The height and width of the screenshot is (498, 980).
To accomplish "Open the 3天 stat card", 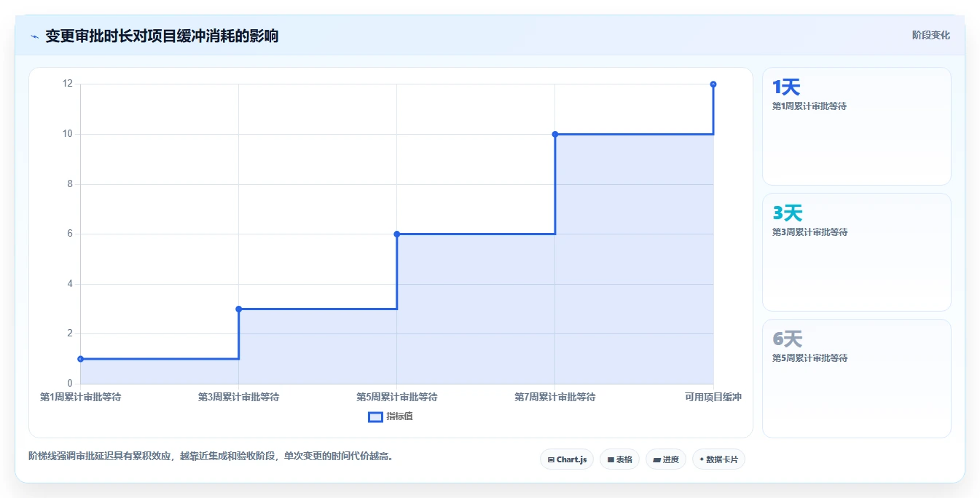I will coord(857,253).
